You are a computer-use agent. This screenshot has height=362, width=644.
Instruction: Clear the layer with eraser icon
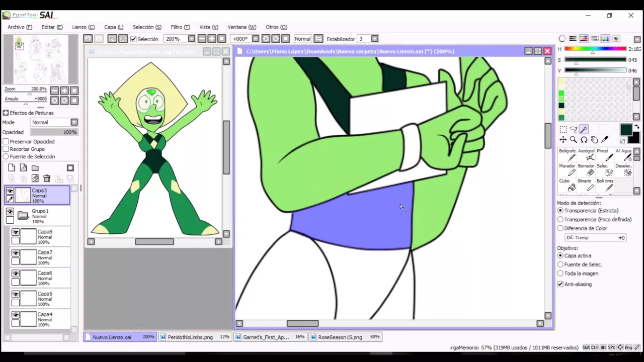pos(35,178)
